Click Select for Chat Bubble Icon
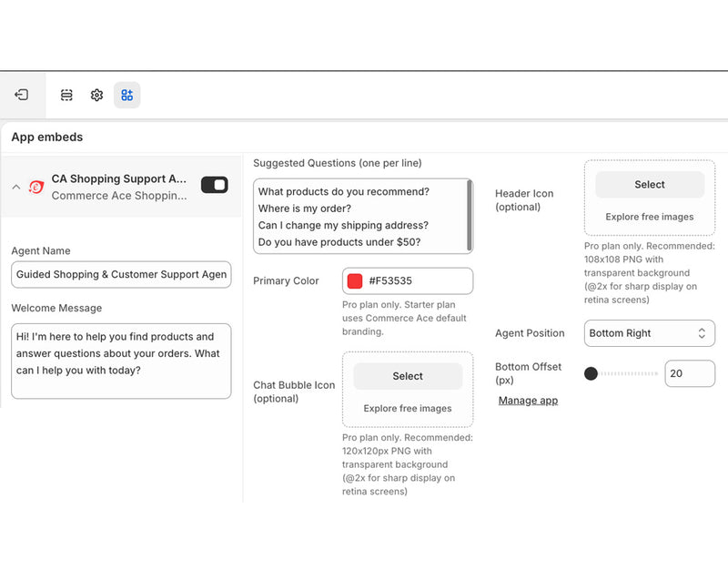The image size is (728, 580). coord(408,376)
